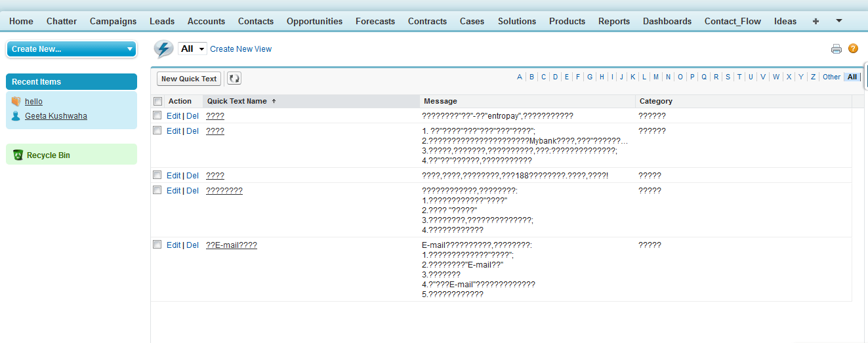This screenshot has width=868, height=343.
Task: Edit the ??E-mail???? row
Action: point(173,245)
